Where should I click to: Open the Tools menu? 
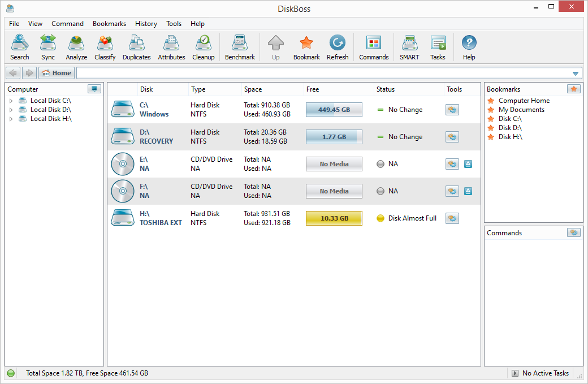click(x=174, y=24)
